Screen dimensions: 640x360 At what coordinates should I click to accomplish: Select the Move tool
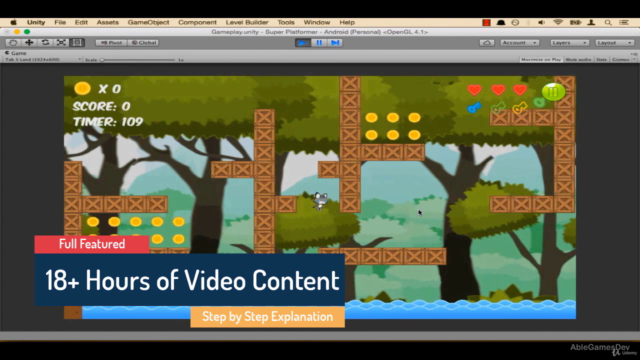tap(29, 42)
